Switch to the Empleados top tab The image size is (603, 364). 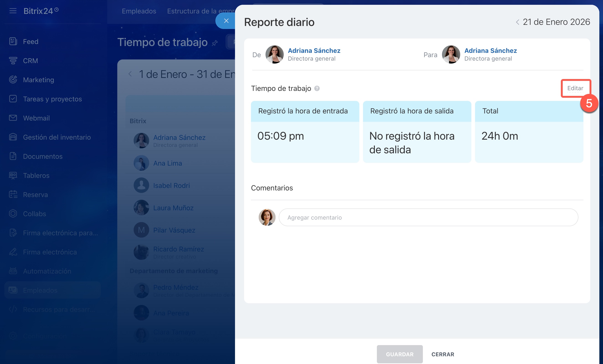pyautogui.click(x=139, y=11)
